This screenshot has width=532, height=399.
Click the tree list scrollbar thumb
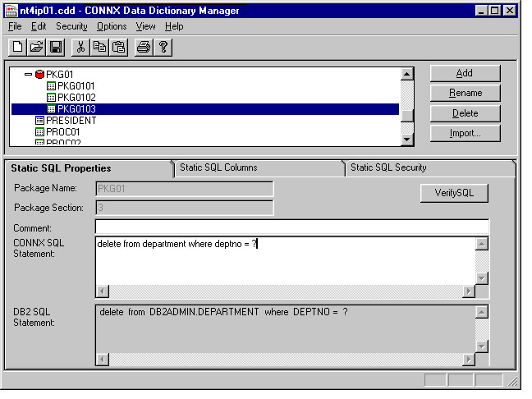click(407, 116)
